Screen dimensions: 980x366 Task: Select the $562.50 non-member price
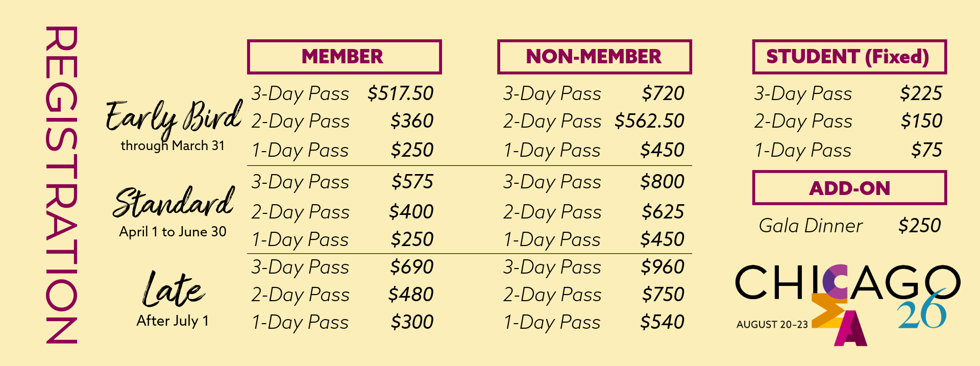[x=649, y=121]
